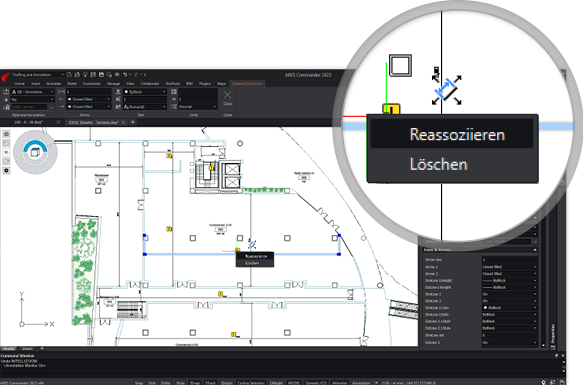Toggle Snap in the status bar
583x385 pixels.
pos(139,382)
